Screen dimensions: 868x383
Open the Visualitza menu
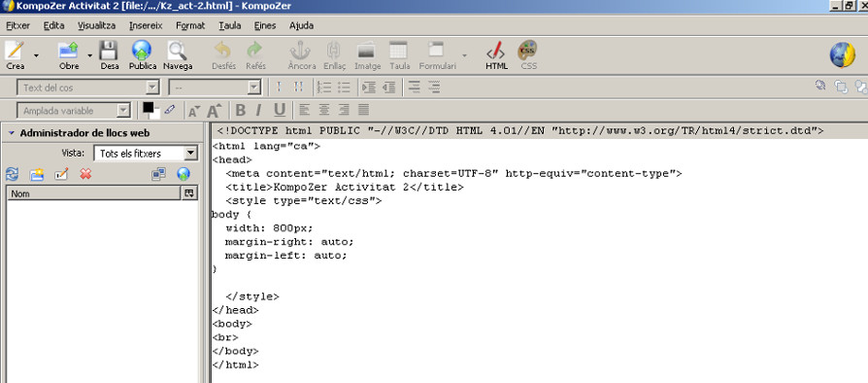pos(97,25)
